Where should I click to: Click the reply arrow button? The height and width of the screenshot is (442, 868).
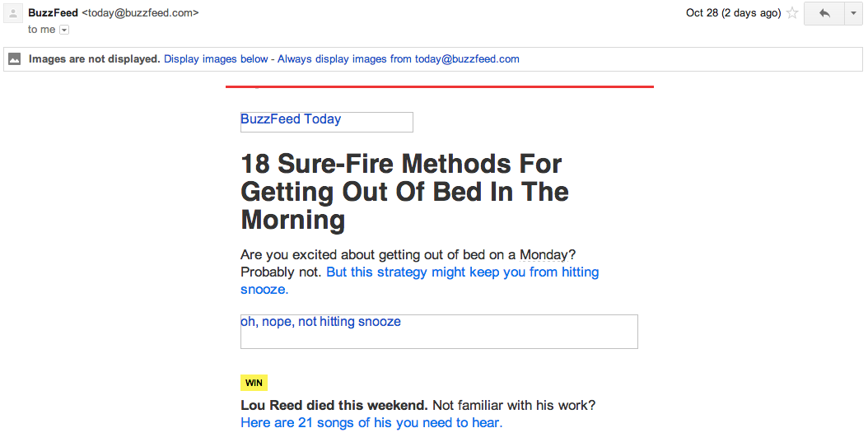(x=824, y=13)
